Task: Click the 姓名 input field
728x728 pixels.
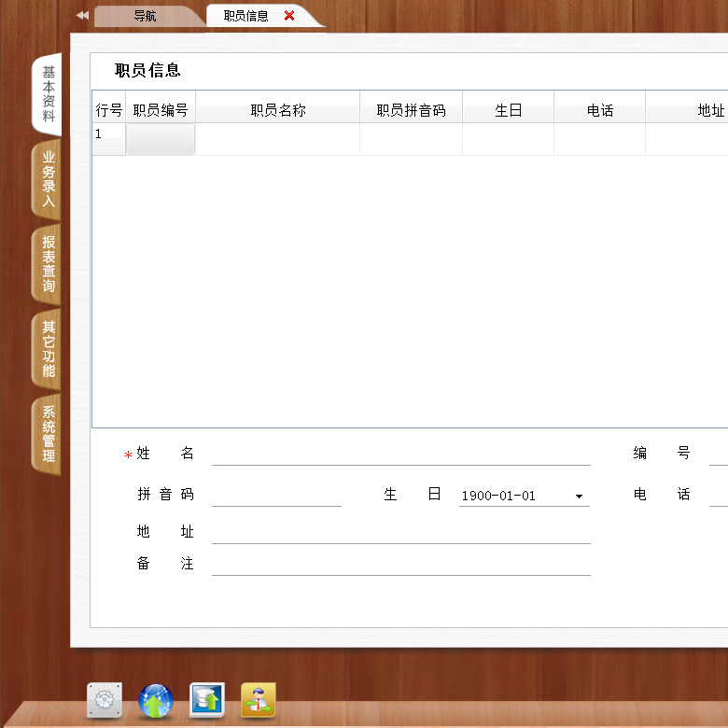Action: [401, 454]
